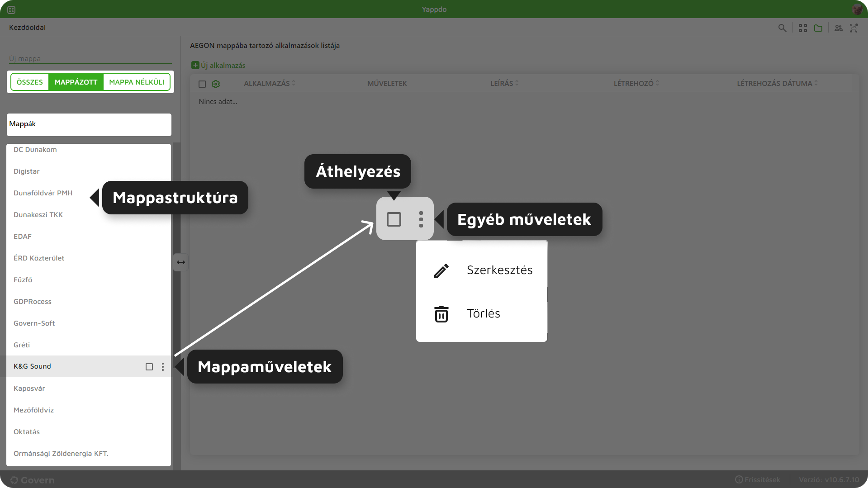Toggle the select-all checkbox in table header
868x488 pixels.
click(202, 84)
